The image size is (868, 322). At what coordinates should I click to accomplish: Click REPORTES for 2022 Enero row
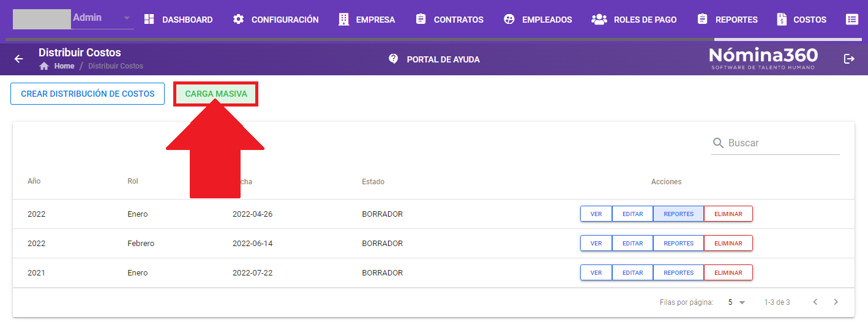click(x=679, y=214)
